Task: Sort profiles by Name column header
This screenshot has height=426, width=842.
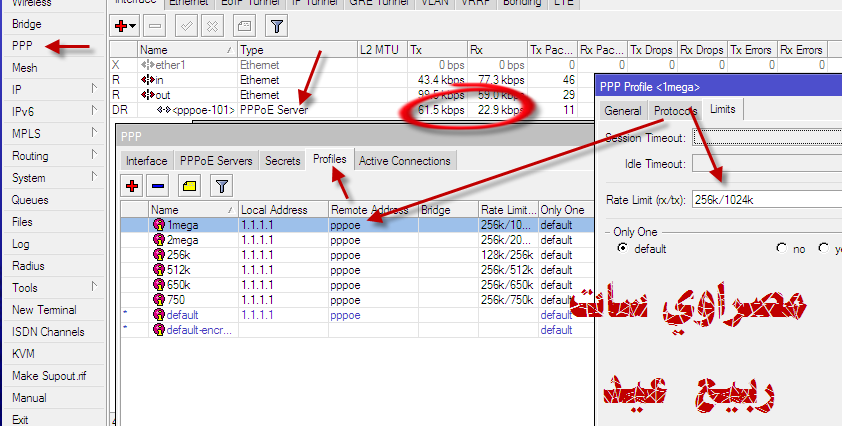Action: click(x=193, y=210)
